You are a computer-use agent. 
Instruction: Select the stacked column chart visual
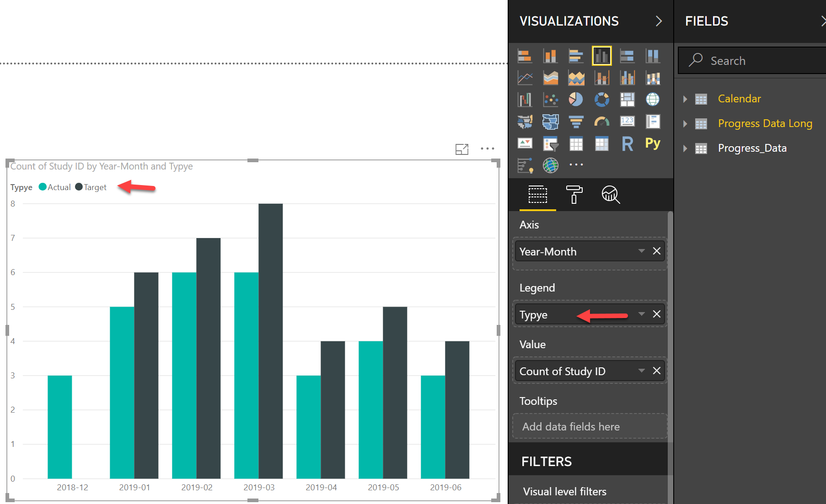pyautogui.click(x=550, y=56)
